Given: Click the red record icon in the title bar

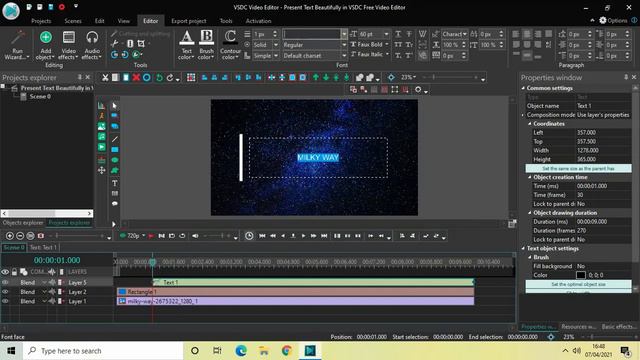Looking at the screenshot, I should click(x=62, y=7).
